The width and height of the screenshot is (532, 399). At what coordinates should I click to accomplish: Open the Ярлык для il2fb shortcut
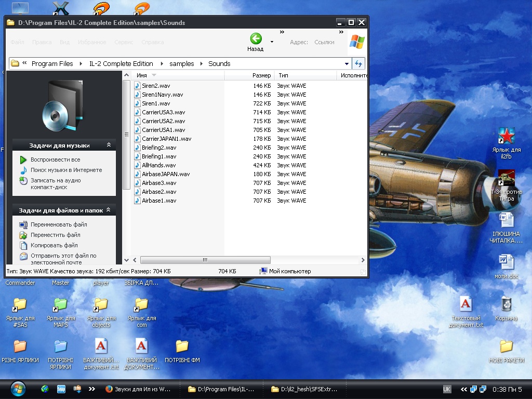pyautogui.click(x=506, y=137)
